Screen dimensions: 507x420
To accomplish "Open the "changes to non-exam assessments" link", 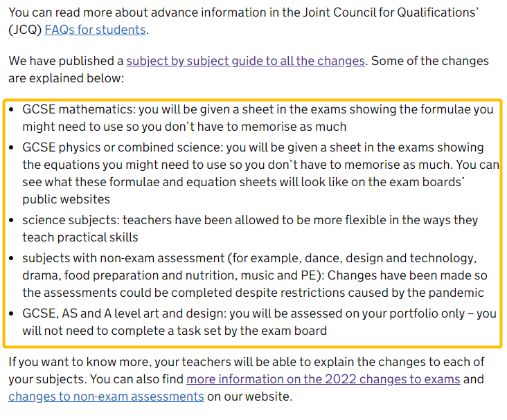I will click(x=106, y=396).
